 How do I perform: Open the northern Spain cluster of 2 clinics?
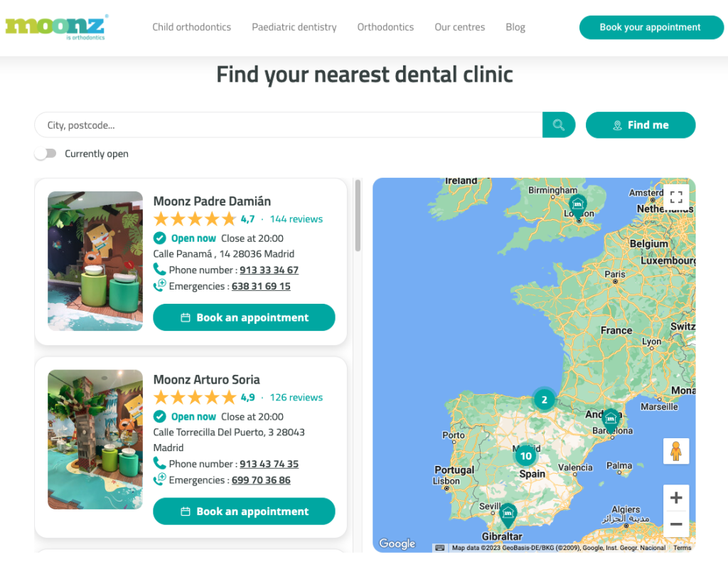(x=544, y=400)
